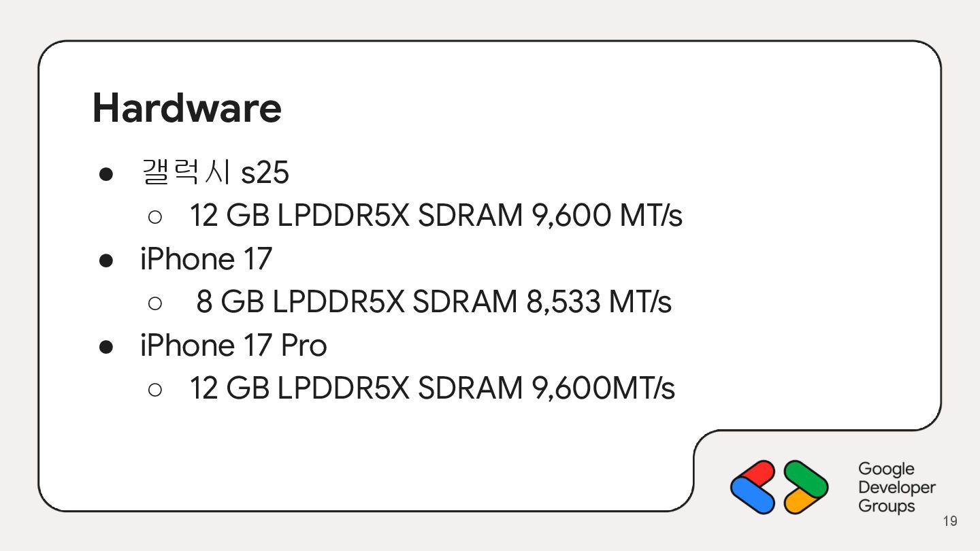
Task: Click the Google word in the logo text
Action: point(886,469)
